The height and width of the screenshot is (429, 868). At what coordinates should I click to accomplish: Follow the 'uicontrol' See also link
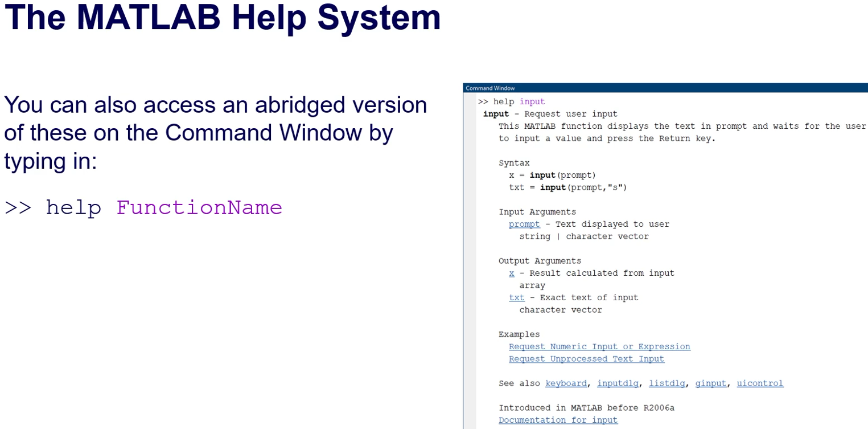click(760, 383)
